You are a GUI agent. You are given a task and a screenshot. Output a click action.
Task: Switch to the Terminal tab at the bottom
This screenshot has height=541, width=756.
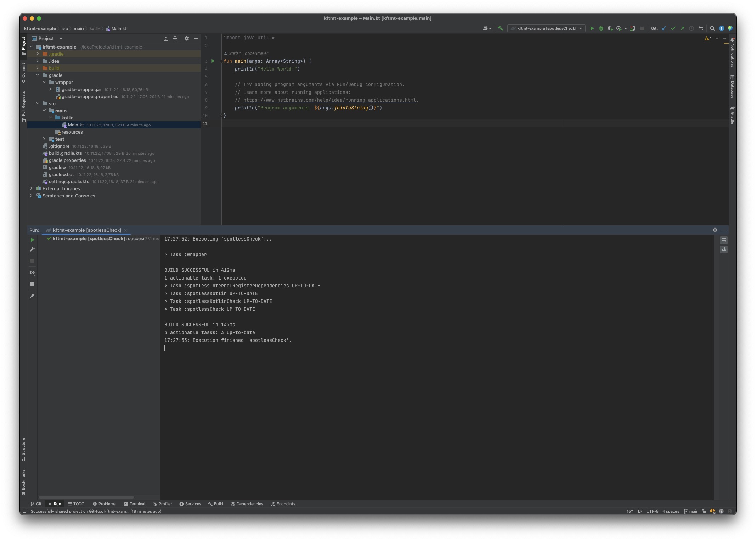[x=135, y=504]
